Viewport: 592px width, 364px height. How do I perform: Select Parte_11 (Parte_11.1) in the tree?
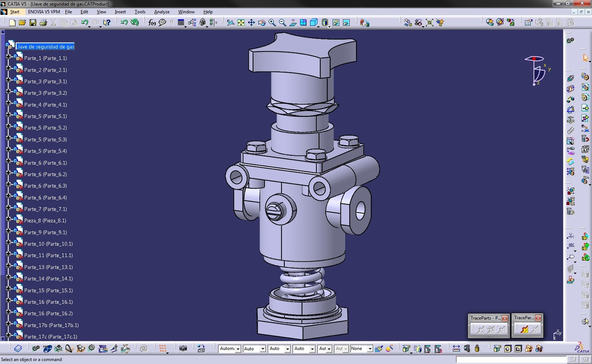coord(49,255)
